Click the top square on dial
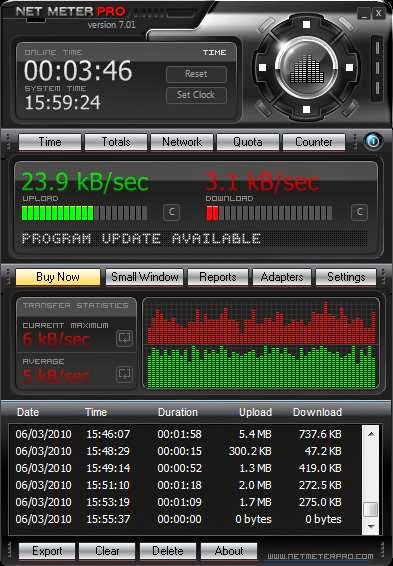 (306, 25)
